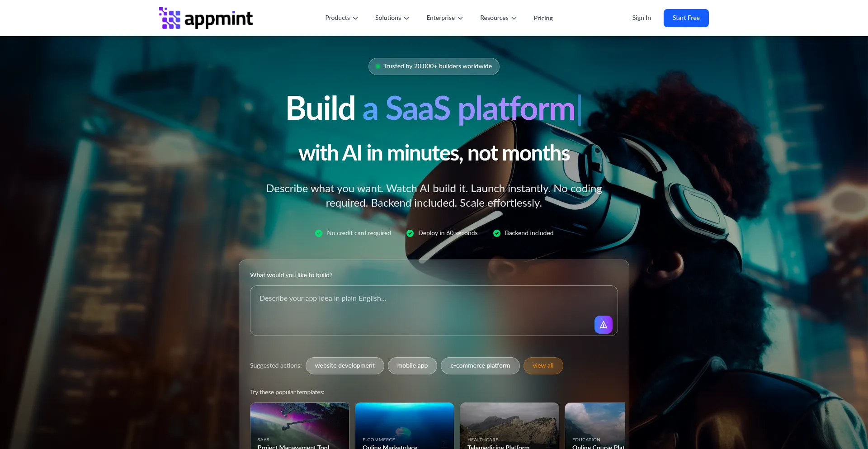Click the appmint wordmark text
Screen dimensions: 868x449
pyautogui.click(x=219, y=19)
